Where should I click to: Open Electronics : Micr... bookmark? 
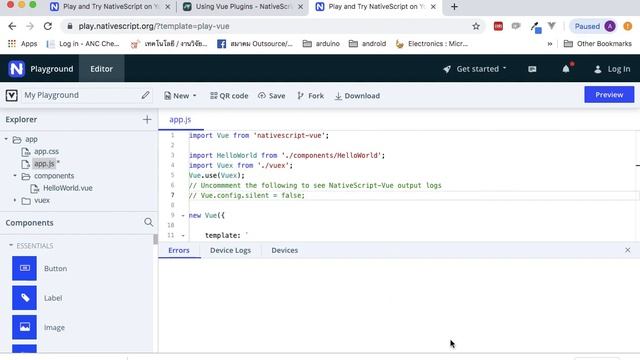432,44
